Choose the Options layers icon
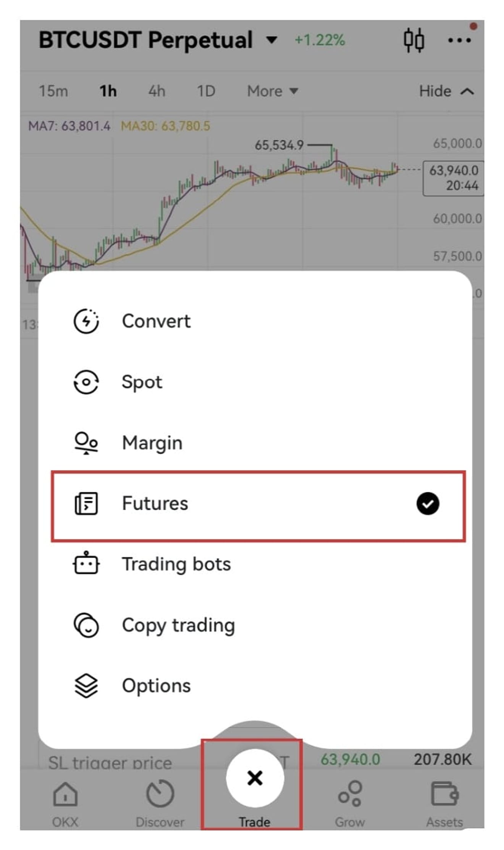The width and height of the screenshot is (504, 850). [86, 686]
